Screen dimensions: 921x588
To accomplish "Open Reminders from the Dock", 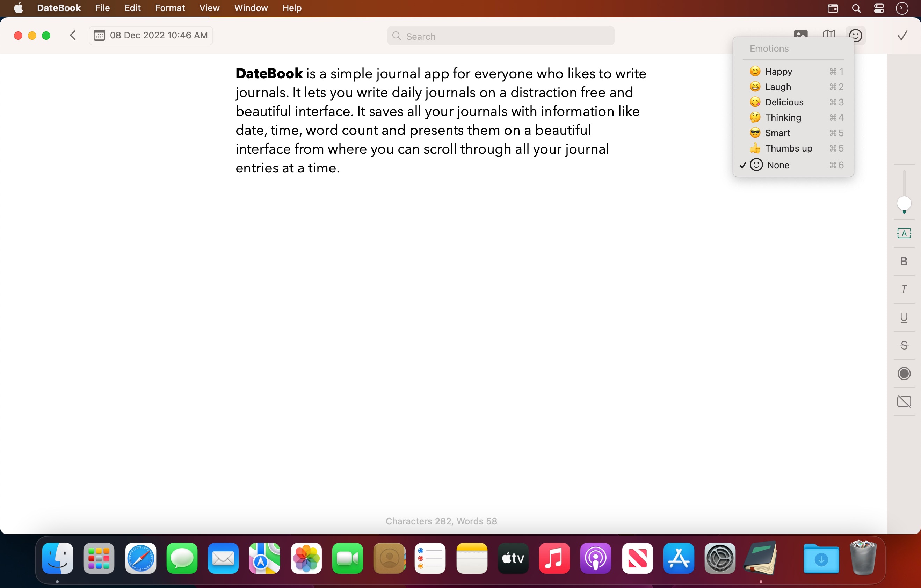I will tap(430, 558).
